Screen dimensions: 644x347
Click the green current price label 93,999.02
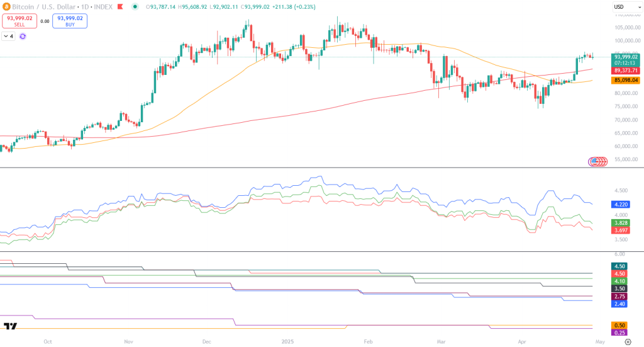point(626,57)
